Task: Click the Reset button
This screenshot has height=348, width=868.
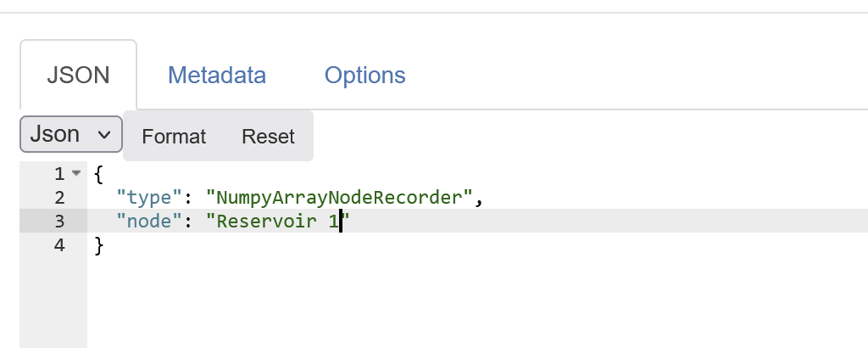Action: pos(268,136)
